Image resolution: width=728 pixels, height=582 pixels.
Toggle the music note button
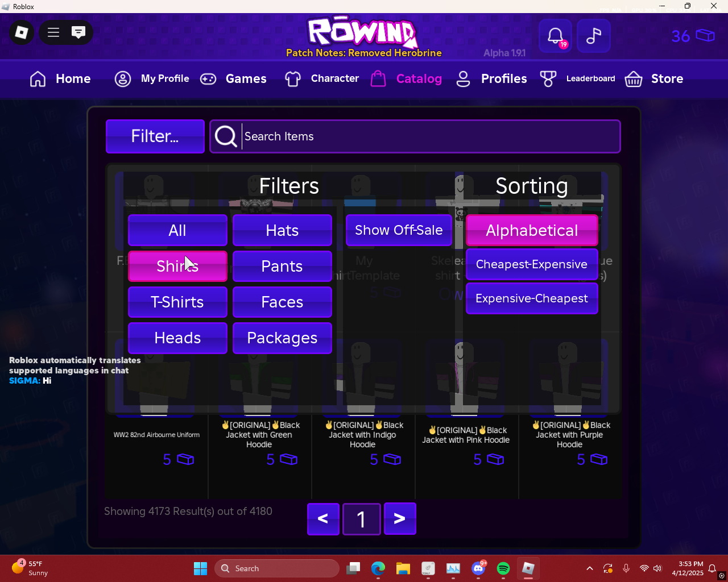click(594, 36)
